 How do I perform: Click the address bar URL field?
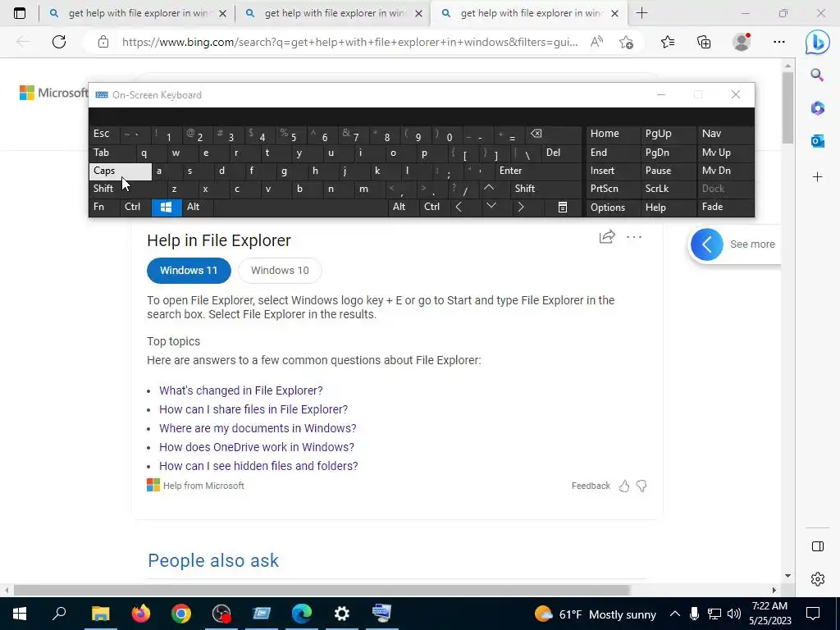coord(349,42)
